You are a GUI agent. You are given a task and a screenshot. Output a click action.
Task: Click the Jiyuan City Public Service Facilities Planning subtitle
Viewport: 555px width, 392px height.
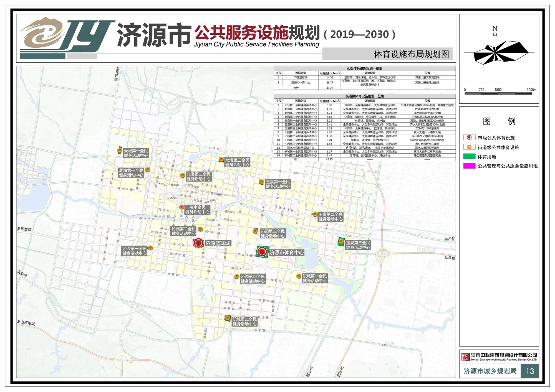pyautogui.click(x=256, y=44)
